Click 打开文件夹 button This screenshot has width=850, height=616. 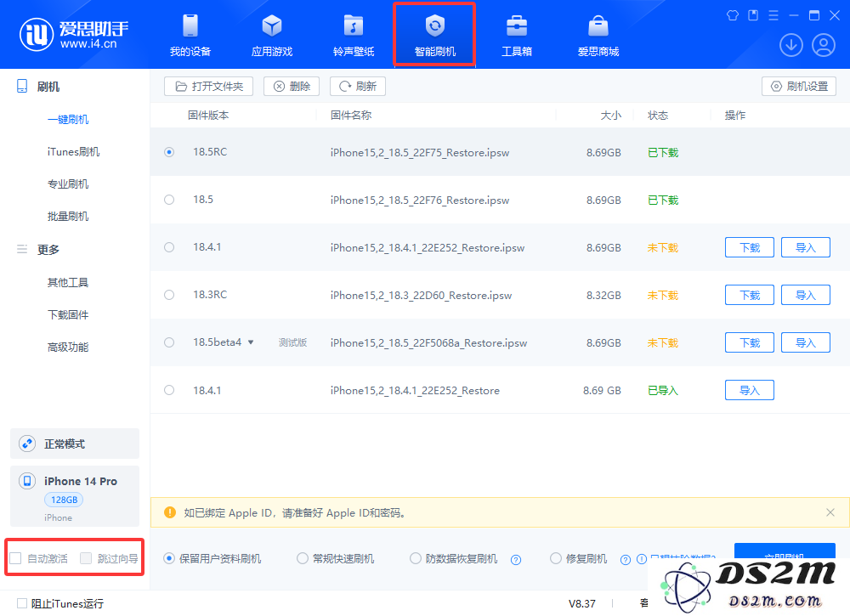coord(209,86)
